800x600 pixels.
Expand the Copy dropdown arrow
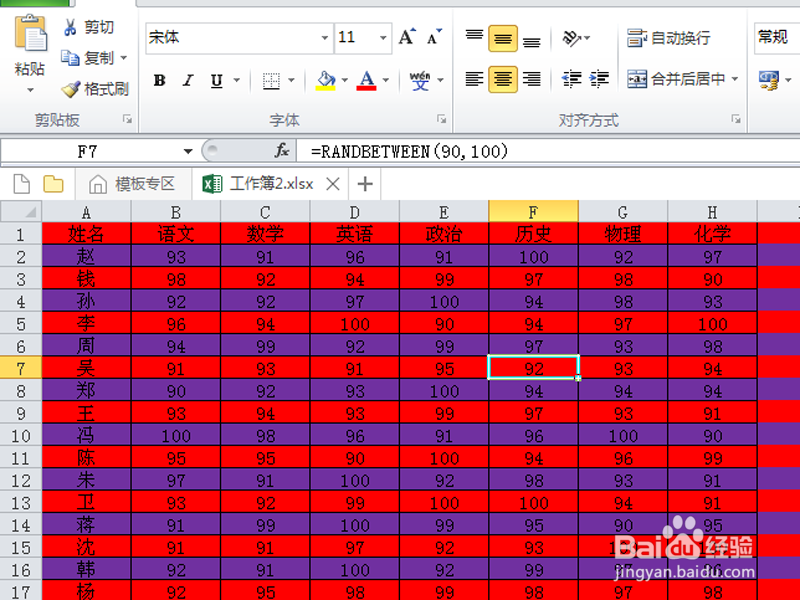[x=123, y=58]
